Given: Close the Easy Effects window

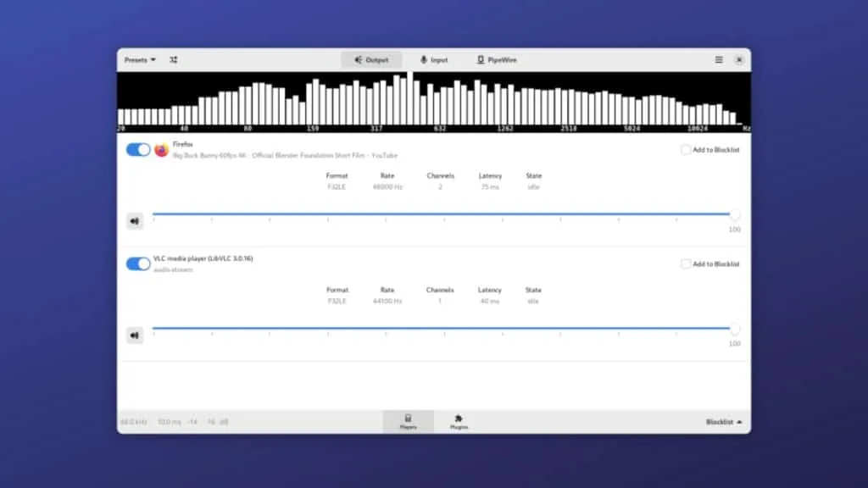Looking at the screenshot, I should [x=739, y=60].
